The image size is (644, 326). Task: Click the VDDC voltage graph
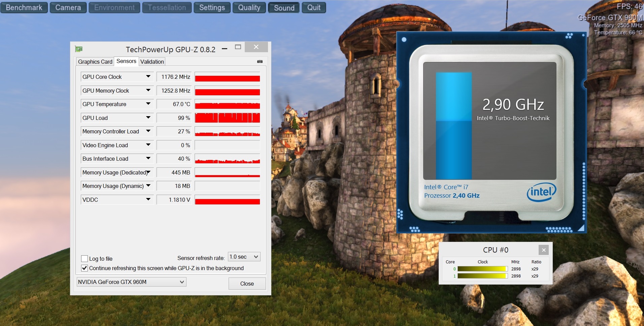(227, 200)
